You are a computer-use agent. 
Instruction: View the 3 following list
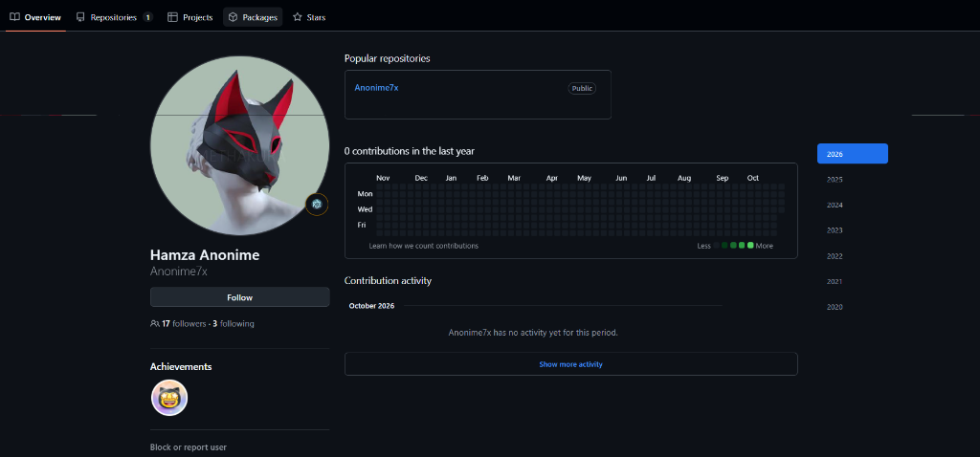(x=234, y=323)
